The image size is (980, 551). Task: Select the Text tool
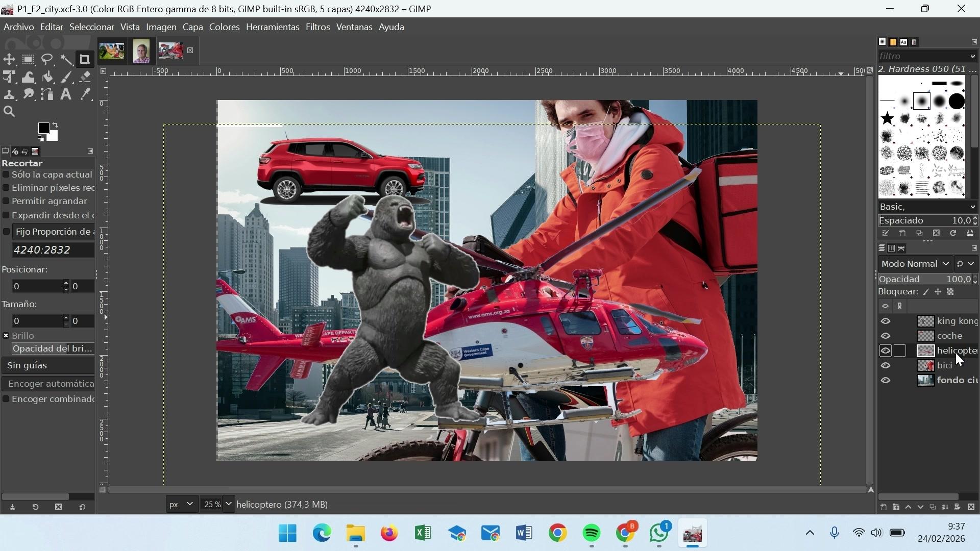click(66, 94)
